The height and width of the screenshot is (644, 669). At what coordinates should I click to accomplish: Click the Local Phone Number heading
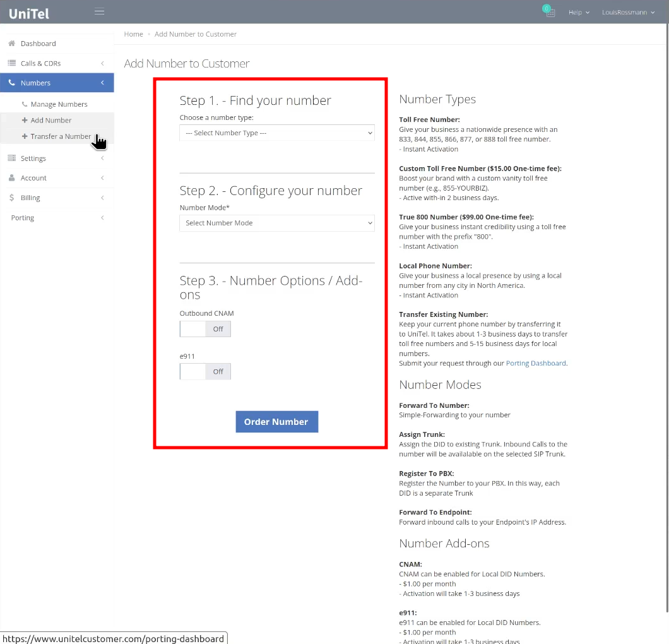coord(435,265)
